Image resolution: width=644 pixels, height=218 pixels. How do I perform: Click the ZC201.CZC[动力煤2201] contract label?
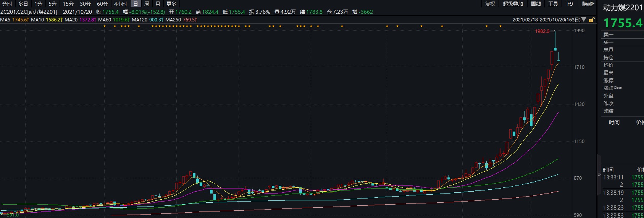[29, 12]
